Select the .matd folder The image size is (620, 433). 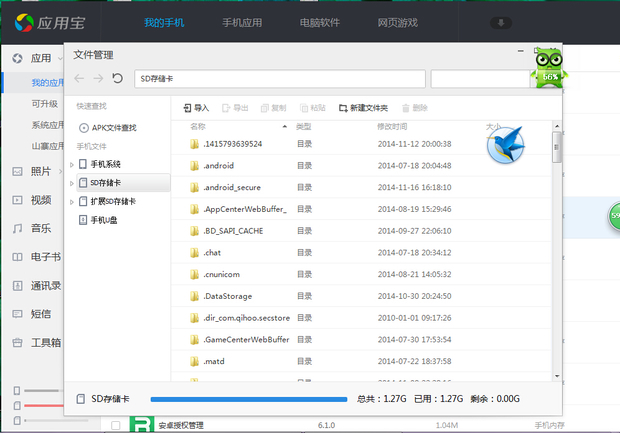(x=361, y=361)
